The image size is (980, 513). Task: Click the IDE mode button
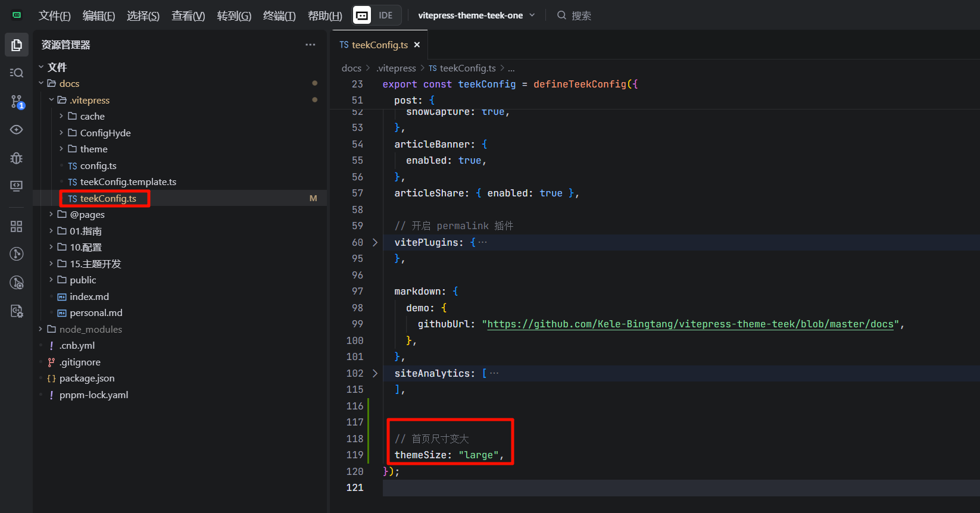coord(385,15)
